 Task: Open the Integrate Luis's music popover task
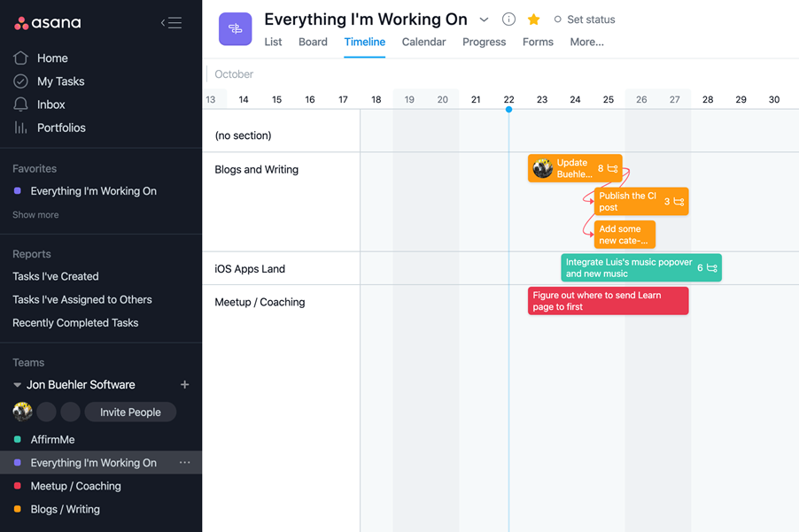pos(641,268)
